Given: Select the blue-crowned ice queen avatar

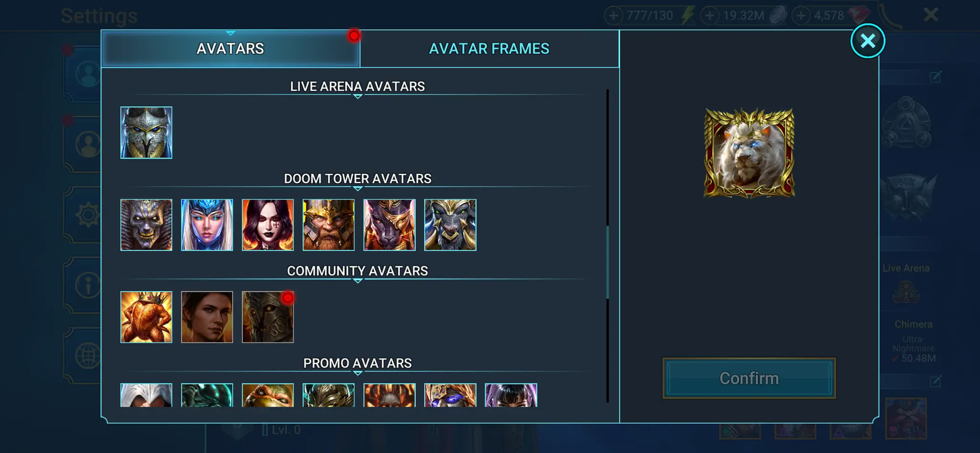Looking at the screenshot, I should [207, 225].
